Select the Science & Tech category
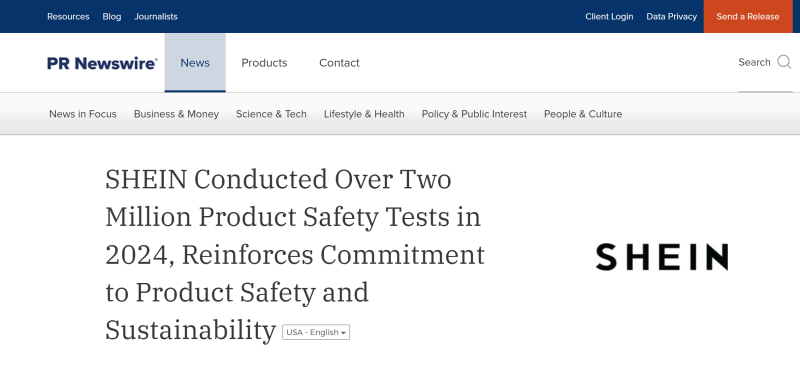800x373 pixels. pyautogui.click(x=271, y=114)
